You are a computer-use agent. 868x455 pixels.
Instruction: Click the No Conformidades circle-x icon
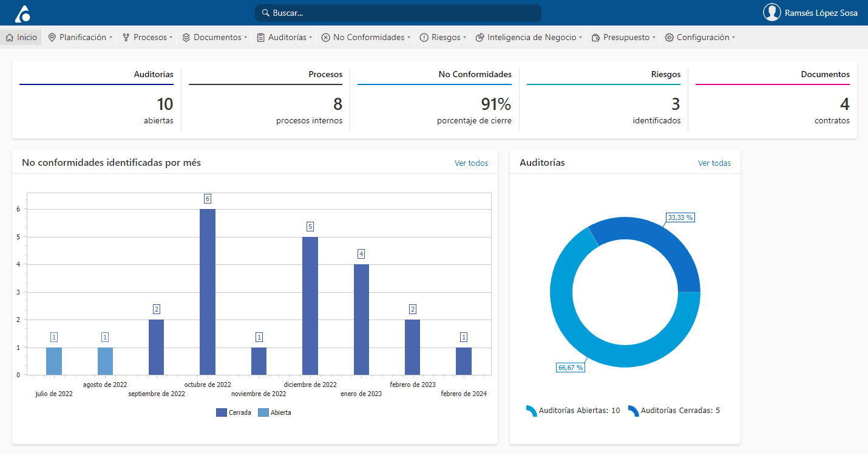coord(326,38)
